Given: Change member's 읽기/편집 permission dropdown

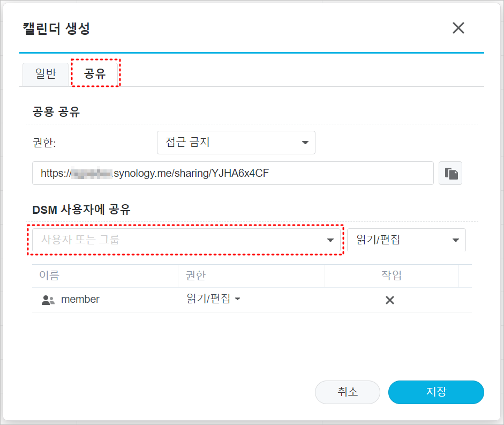Looking at the screenshot, I should point(212,300).
